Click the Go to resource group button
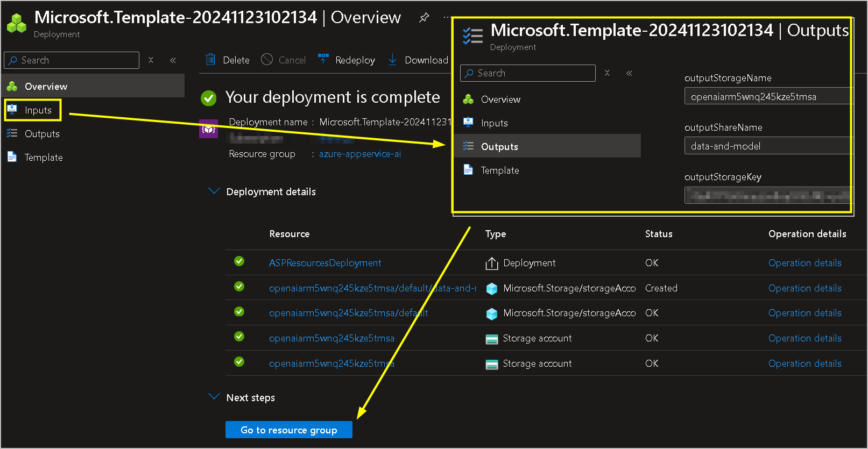Image resolution: width=868 pixels, height=449 pixels. (x=289, y=430)
